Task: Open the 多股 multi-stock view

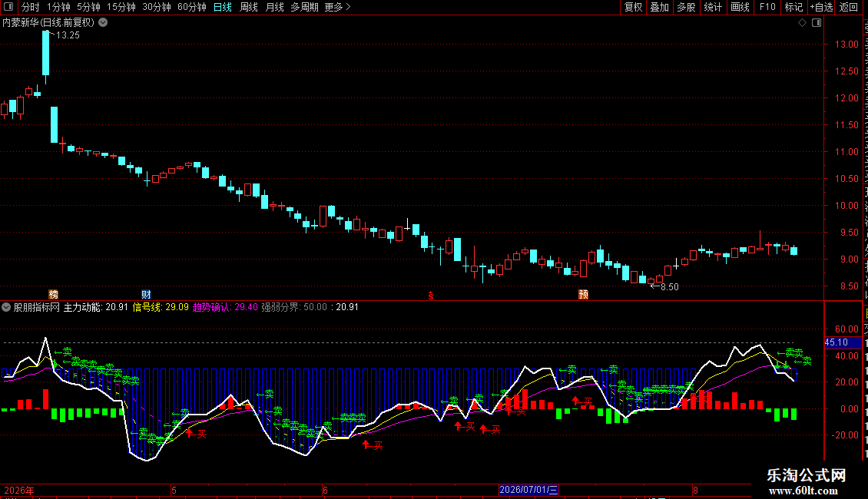Action: pyautogui.click(x=686, y=7)
